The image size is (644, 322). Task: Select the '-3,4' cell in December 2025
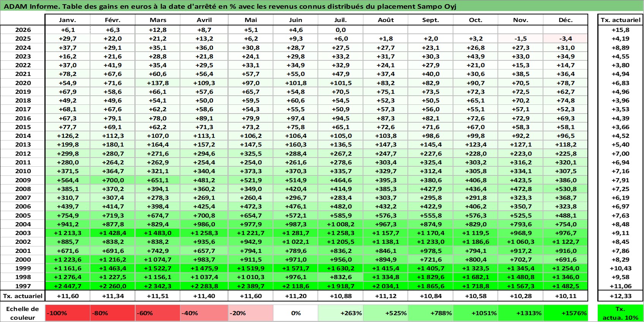565,38
